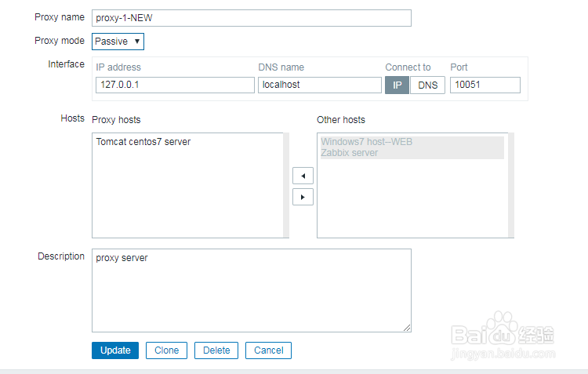The height and width of the screenshot is (374, 588).
Task: Click the Proxy name label
Action: (x=60, y=17)
